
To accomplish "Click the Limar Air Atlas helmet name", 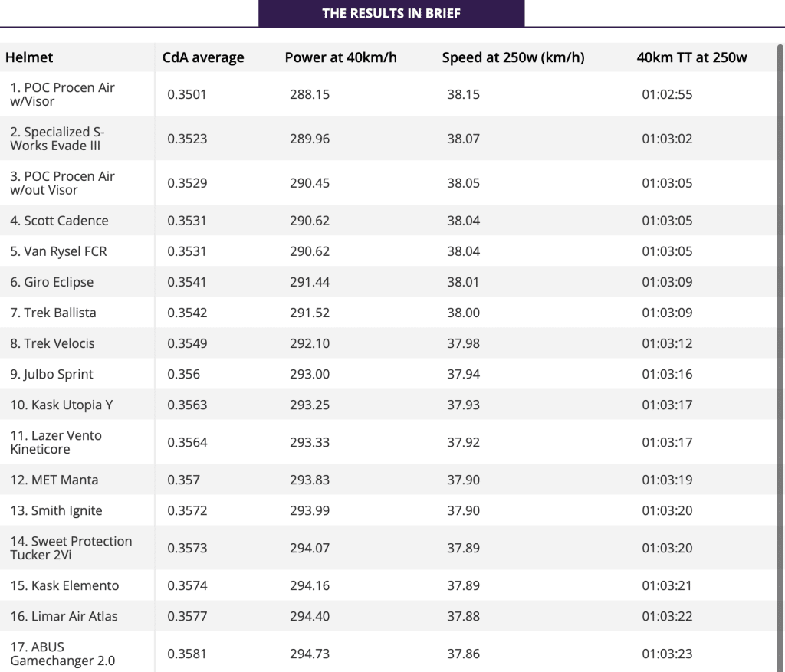I will click(64, 616).
